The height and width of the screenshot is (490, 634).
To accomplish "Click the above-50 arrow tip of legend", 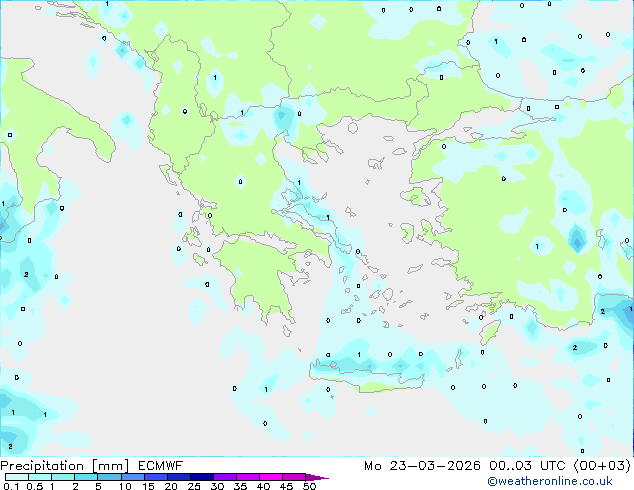I will [x=317, y=477].
